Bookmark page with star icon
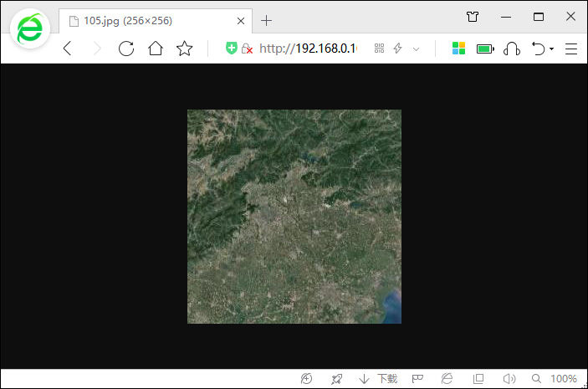 185,49
